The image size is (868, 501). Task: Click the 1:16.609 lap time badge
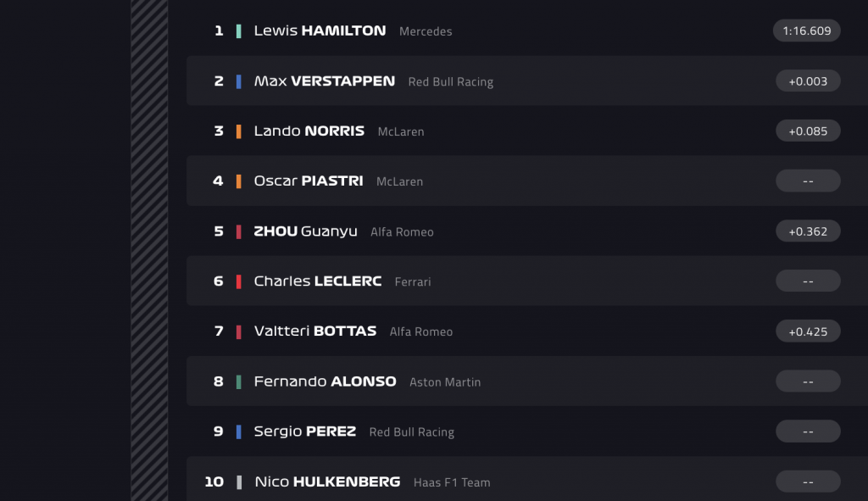coord(807,31)
